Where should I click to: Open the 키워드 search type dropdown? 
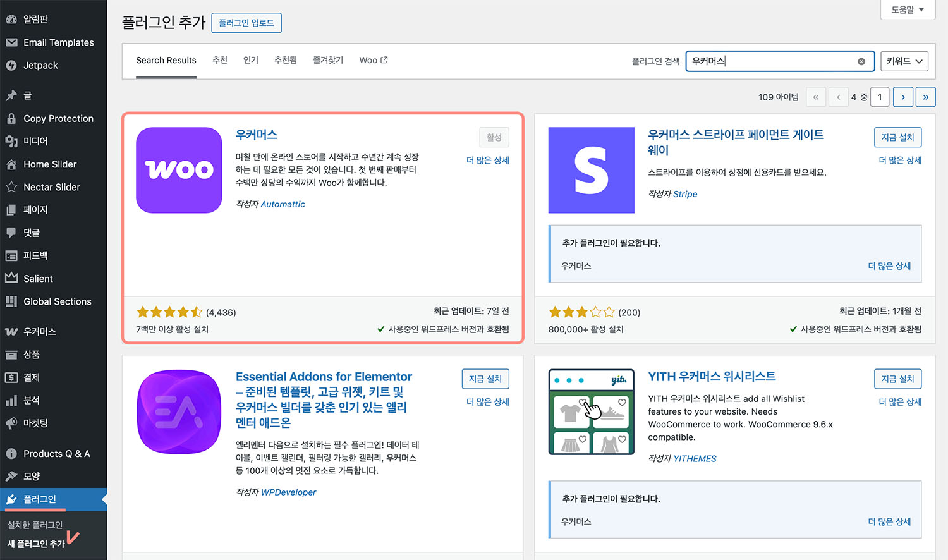(x=904, y=61)
